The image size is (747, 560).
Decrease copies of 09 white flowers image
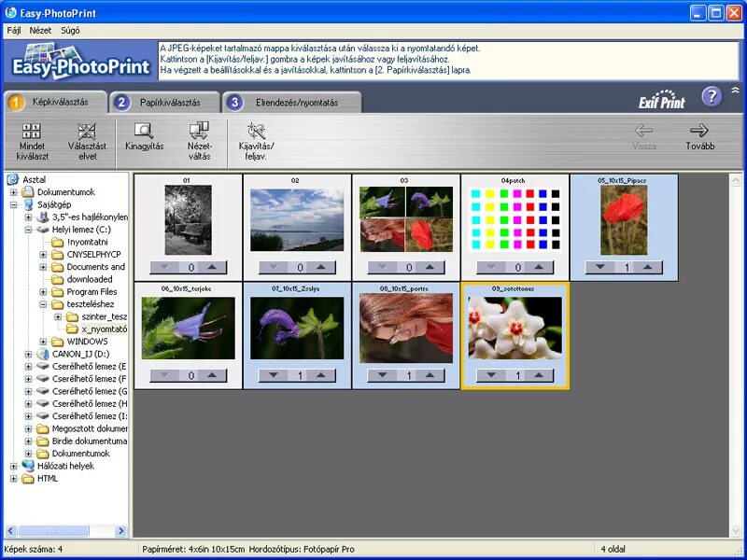pyautogui.click(x=491, y=375)
